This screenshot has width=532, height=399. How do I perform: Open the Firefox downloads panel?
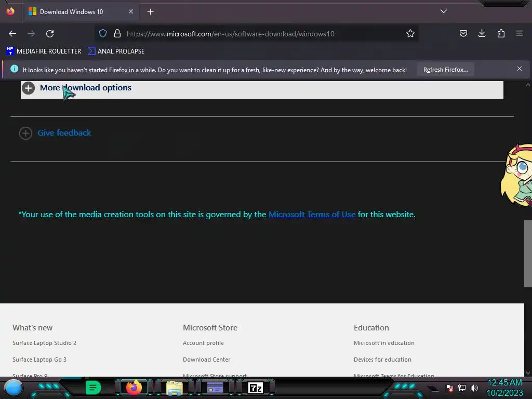tap(482, 33)
